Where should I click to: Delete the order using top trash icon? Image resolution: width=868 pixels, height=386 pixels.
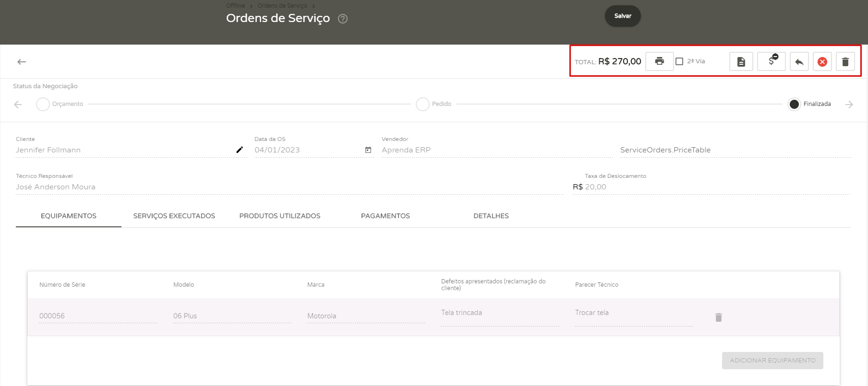pos(845,62)
